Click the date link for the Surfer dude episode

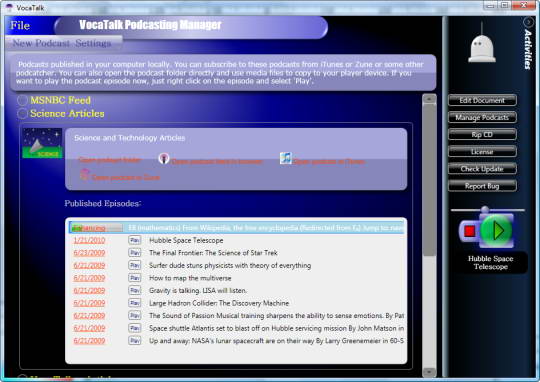pyautogui.click(x=89, y=265)
